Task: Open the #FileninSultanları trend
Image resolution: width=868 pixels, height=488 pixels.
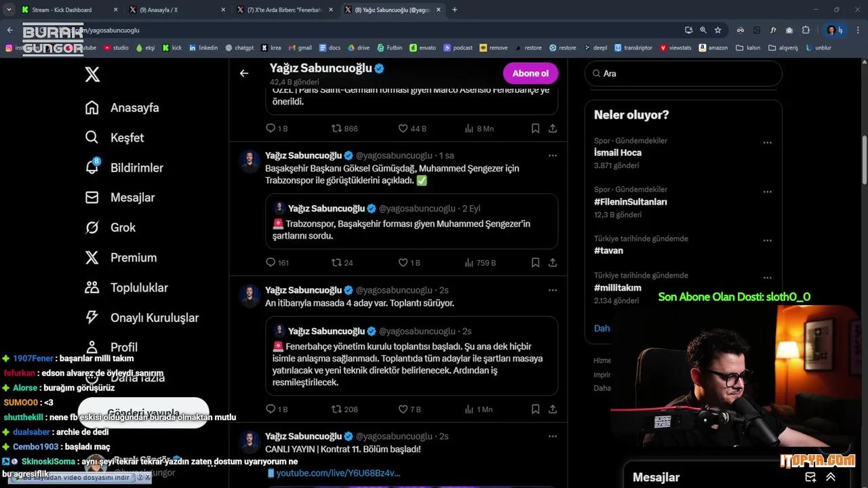Action: coord(631,202)
